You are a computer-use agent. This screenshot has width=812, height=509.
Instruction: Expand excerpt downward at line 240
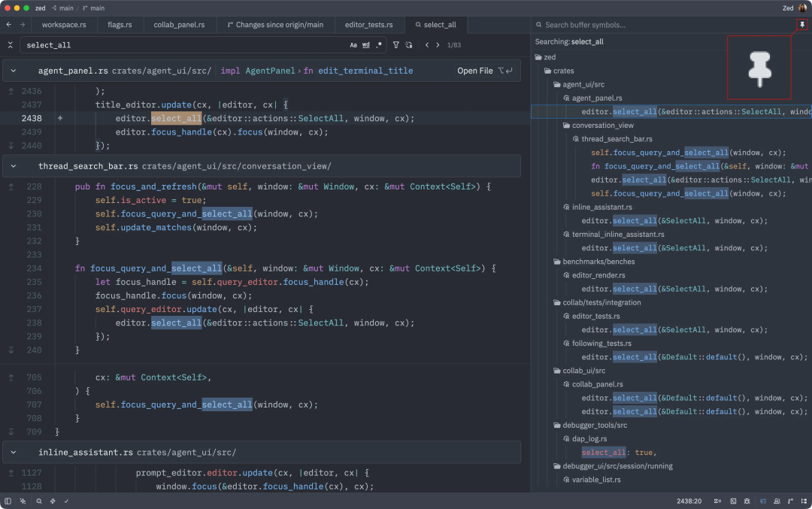(11, 350)
